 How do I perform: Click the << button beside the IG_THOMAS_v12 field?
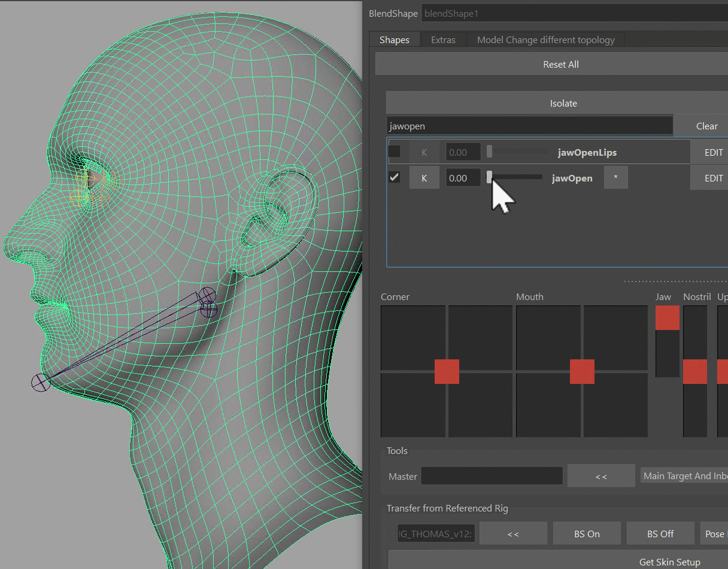[x=513, y=534]
